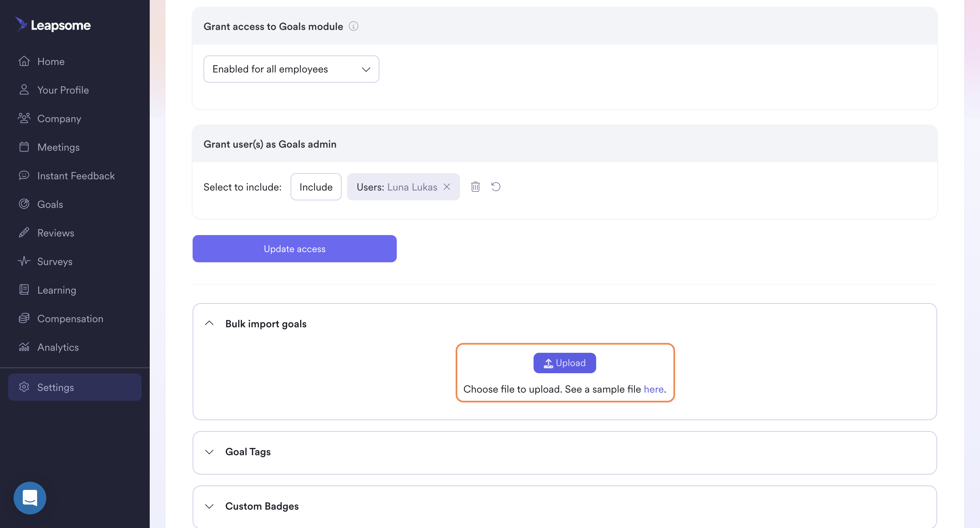Reset the Goals admin selection
Viewport: 980px width, 528px height.
(496, 186)
